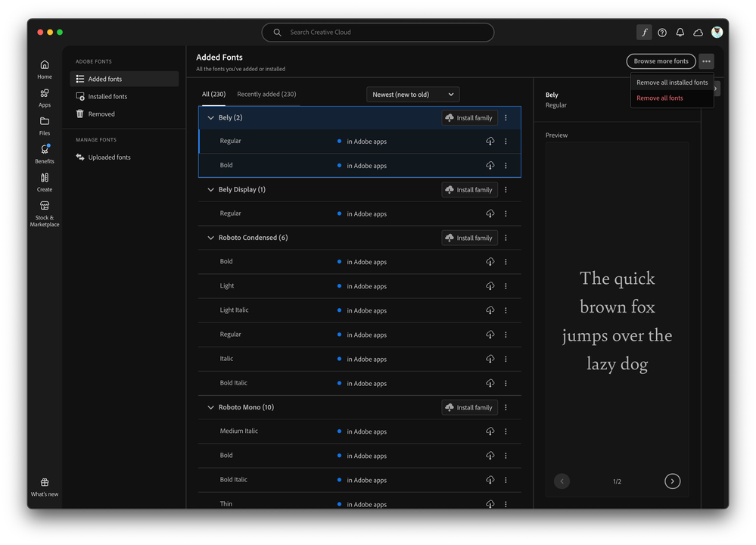Install Roboto Mono Medium Italic via cloud icon
The image size is (756, 545).
pyautogui.click(x=490, y=431)
